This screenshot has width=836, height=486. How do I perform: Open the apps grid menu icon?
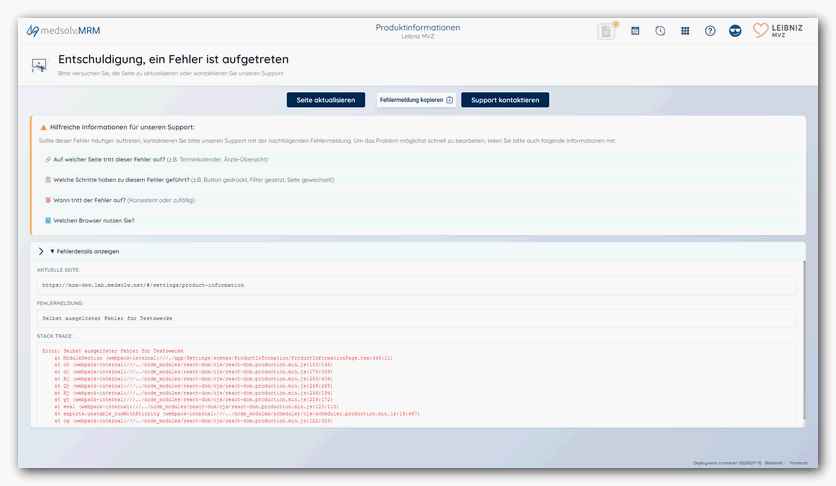click(685, 31)
